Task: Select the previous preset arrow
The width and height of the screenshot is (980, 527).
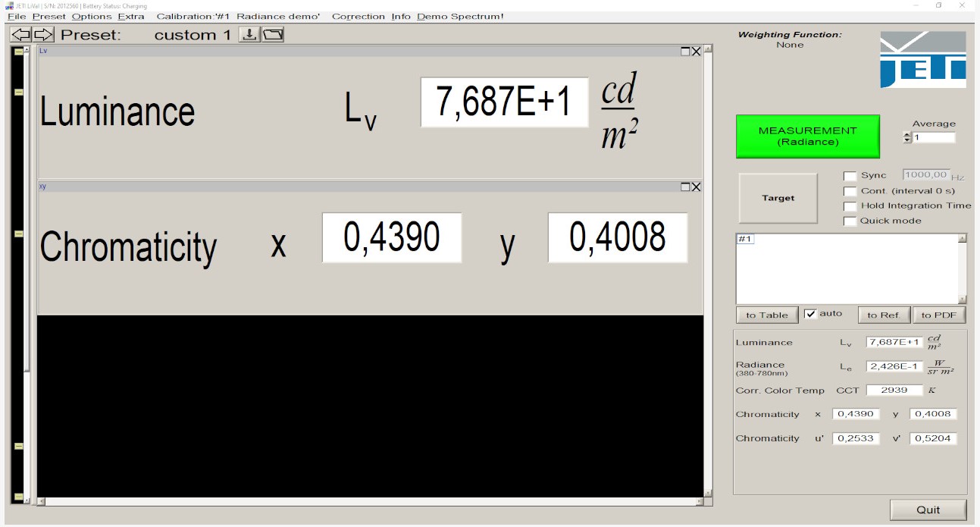Action: [x=20, y=33]
